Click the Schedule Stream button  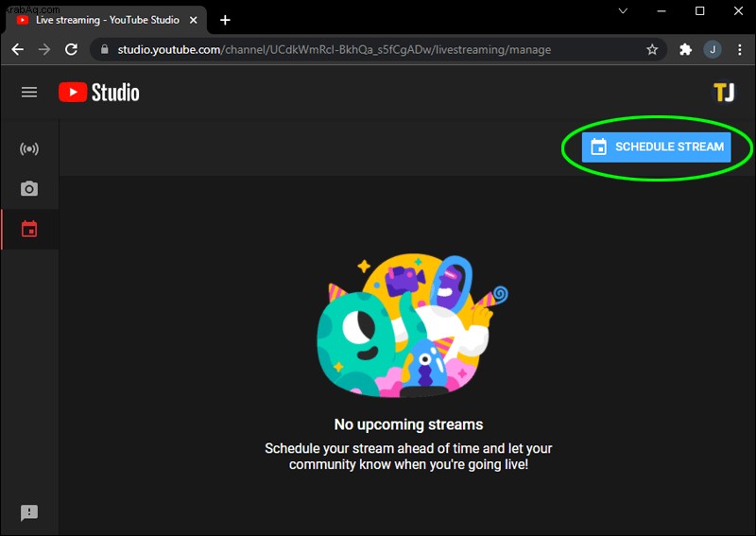point(656,147)
